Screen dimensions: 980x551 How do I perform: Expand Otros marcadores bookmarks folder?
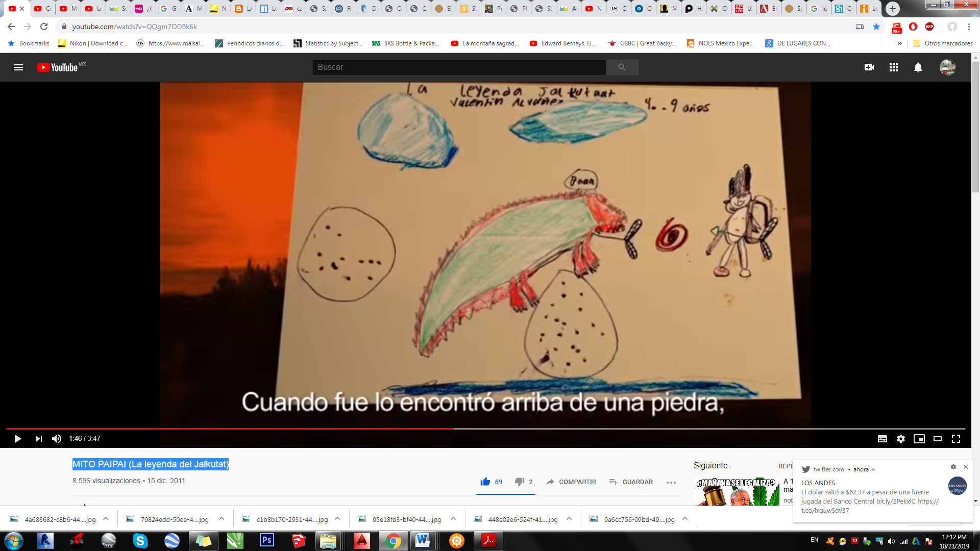[x=943, y=43]
